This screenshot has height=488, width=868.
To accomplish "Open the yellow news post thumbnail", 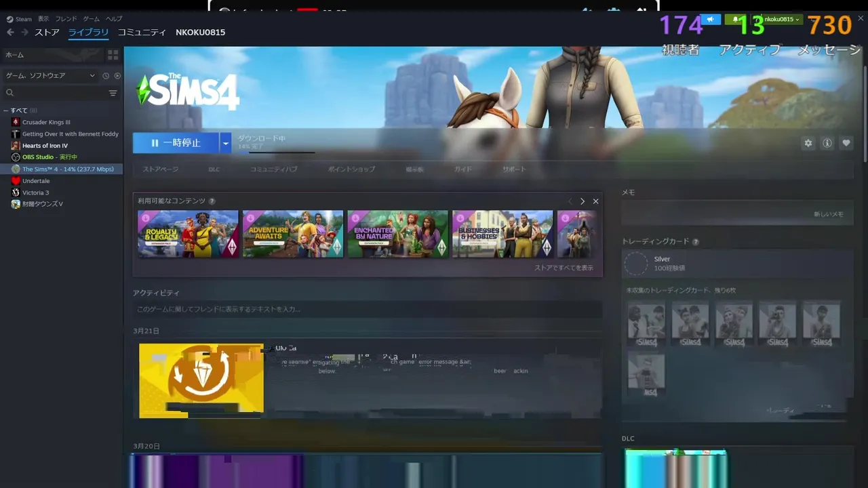I will 201,381.
